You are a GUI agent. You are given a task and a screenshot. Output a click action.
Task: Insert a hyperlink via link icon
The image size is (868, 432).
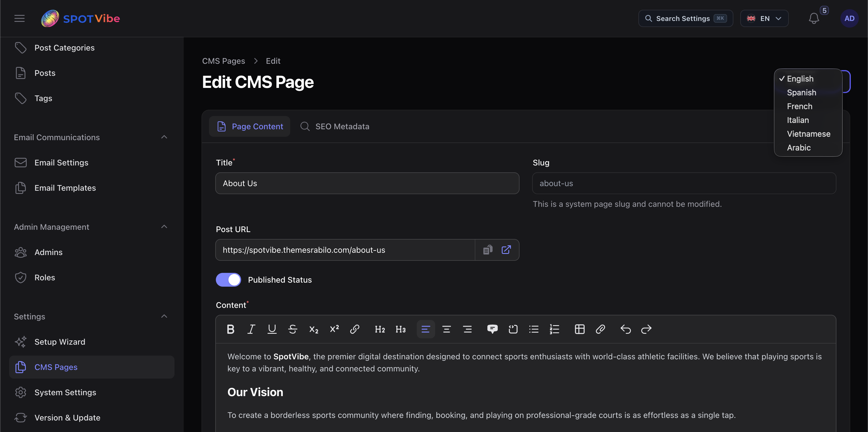(x=355, y=329)
